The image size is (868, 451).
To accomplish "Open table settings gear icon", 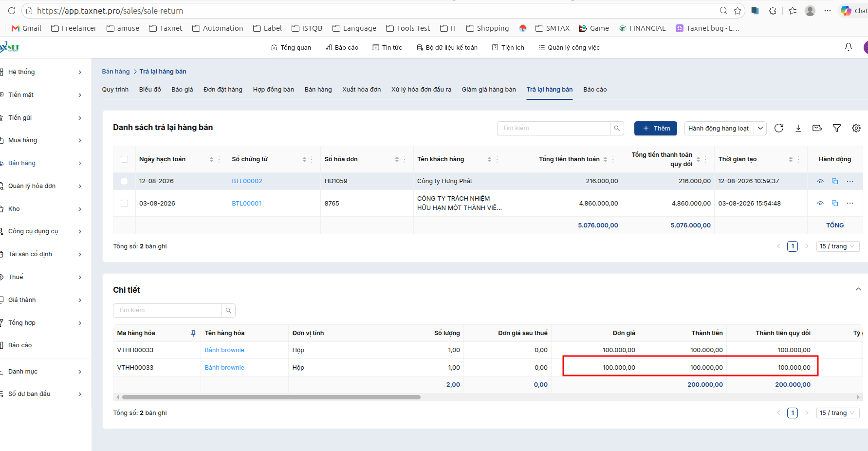I will pos(856,128).
